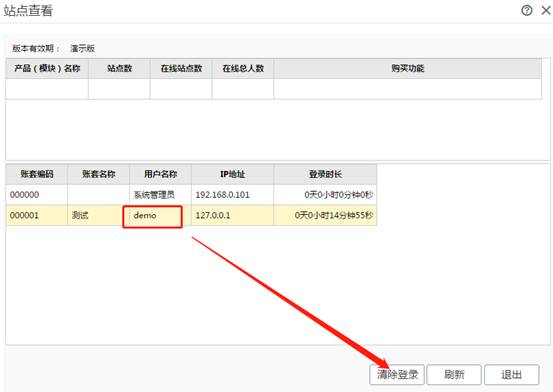Select account code cell 000000

tap(37, 194)
